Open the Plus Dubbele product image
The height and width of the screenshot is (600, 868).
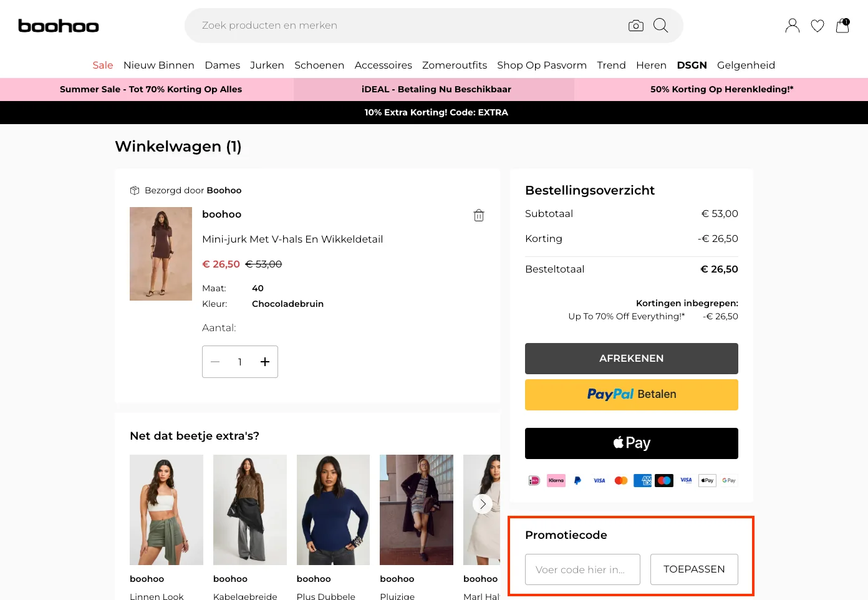pos(334,510)
